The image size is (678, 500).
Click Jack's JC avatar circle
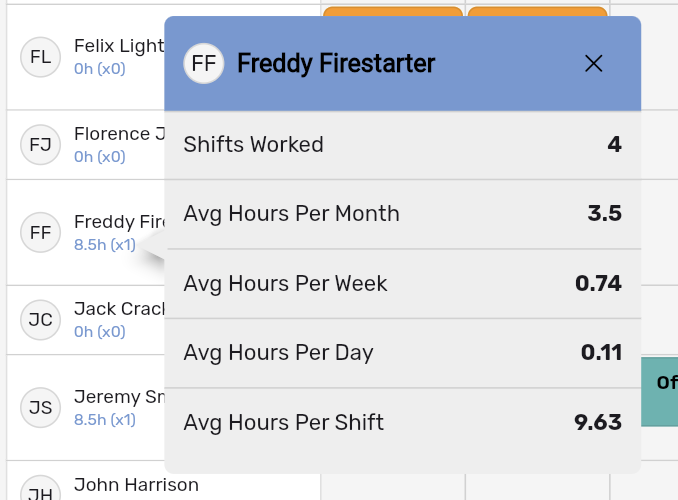click(x=40, y=320)
